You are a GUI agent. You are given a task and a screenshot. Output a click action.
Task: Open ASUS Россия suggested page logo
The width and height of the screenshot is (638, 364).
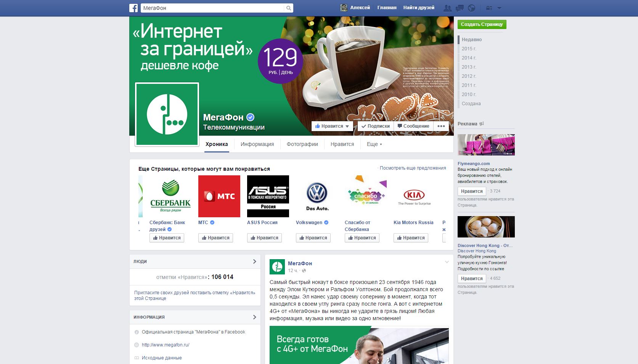268,196
